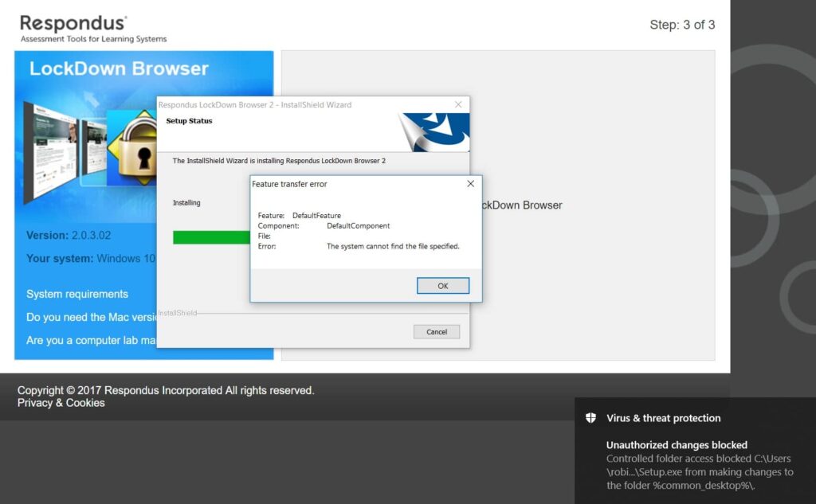Open the System requirements link
This screenshot has width=816, height=504.
click(x=77, y=294)
